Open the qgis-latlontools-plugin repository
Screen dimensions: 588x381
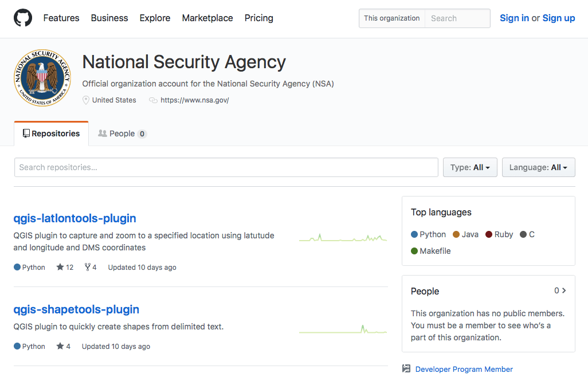75,218
